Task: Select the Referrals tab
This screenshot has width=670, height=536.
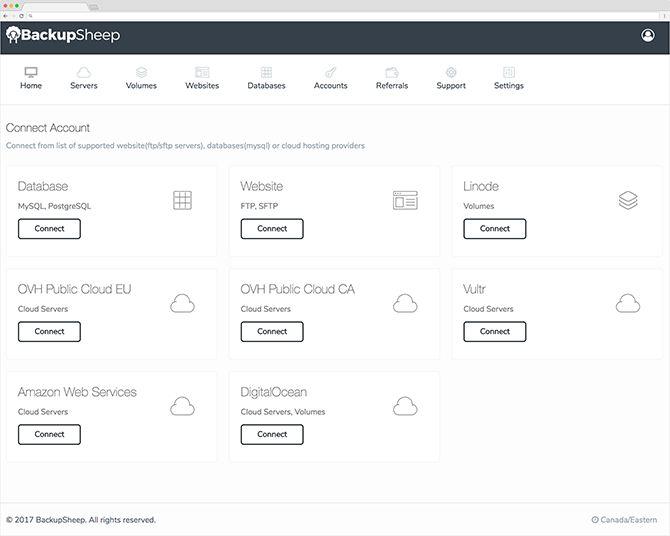Action: coord(392,78)
